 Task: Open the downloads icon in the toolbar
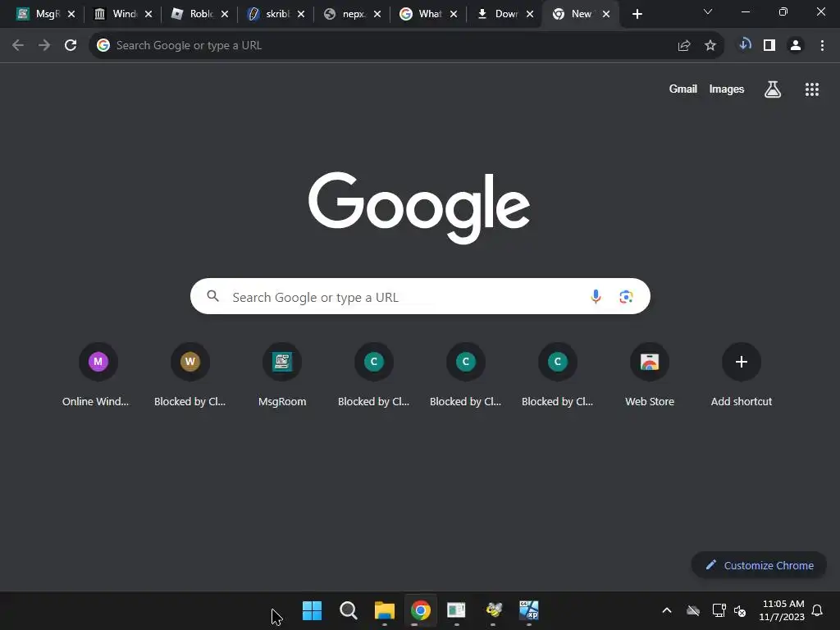pos(744,44)
